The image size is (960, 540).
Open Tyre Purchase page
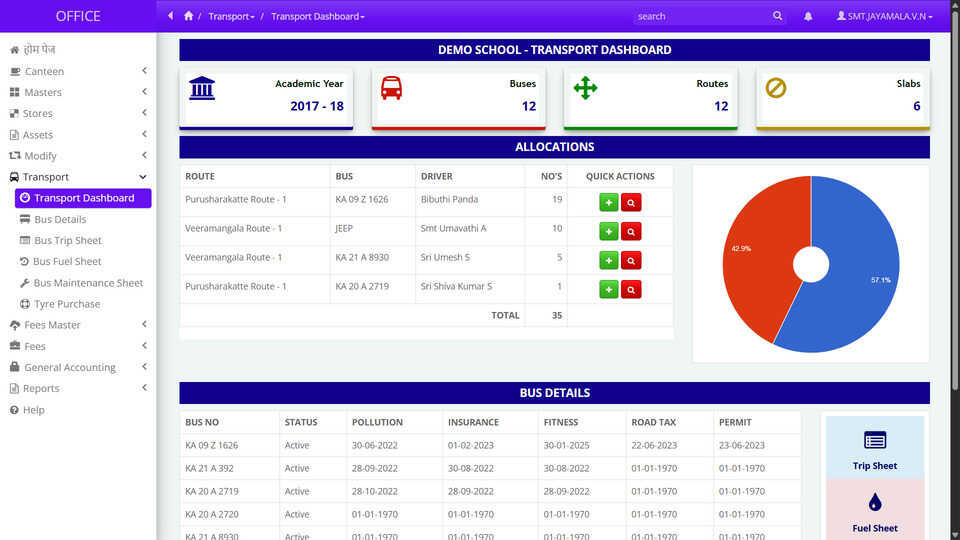click(x=67, y=304)
